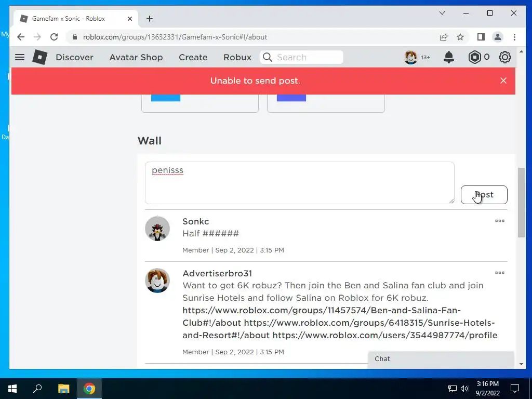532x399 pixels.
Task: Click the browser address bar URL
Action: [x=175, y=37]
